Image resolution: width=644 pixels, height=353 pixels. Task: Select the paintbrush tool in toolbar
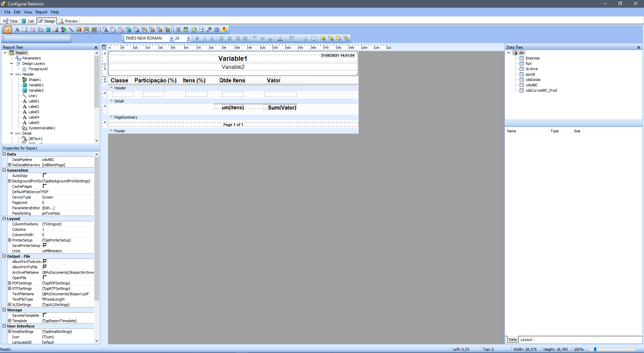[x=209, y=30]
